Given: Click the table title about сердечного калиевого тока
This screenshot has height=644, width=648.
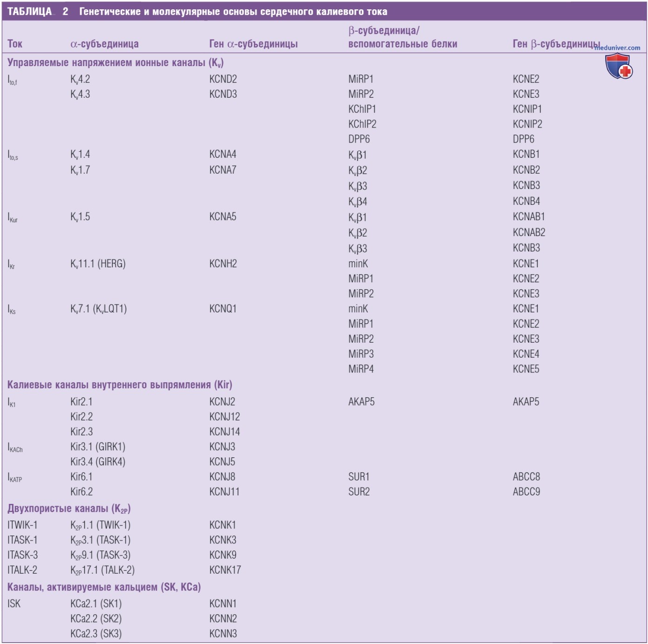Looking at the screenshot, I should pos(233,11).
